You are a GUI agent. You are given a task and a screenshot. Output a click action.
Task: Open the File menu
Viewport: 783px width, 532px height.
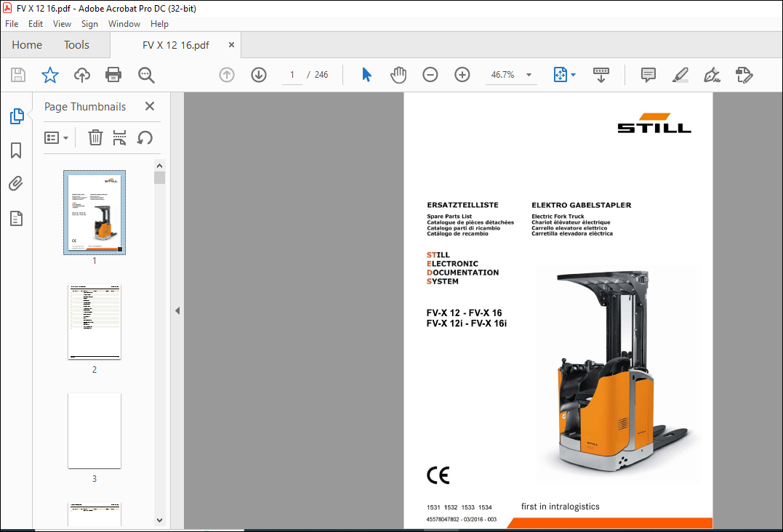click(x=12, y=24)
